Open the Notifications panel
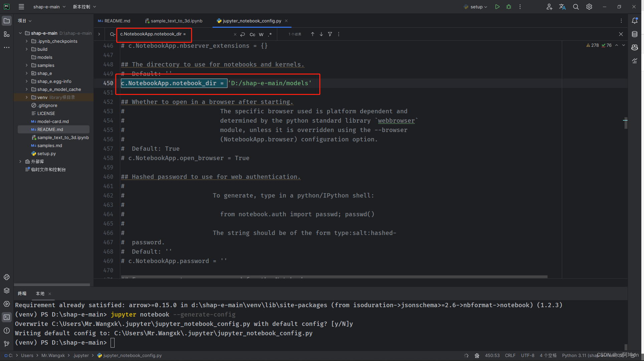 click(635, 21)
